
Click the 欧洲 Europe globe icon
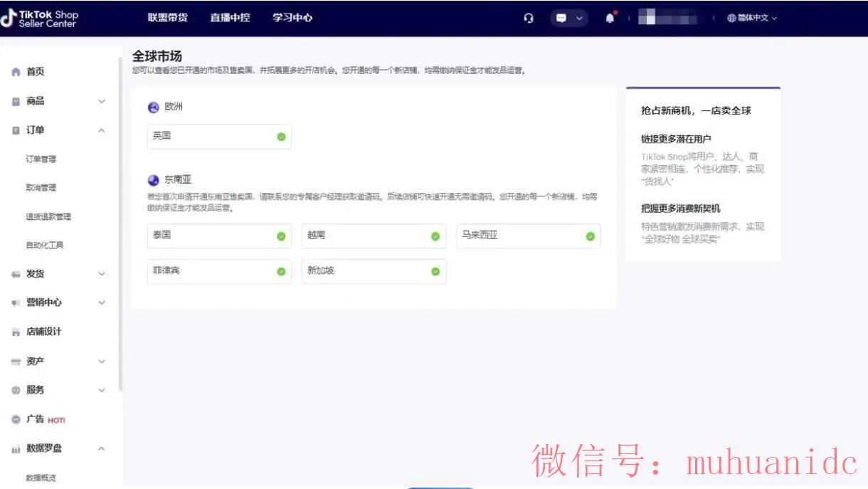[152, 107]
